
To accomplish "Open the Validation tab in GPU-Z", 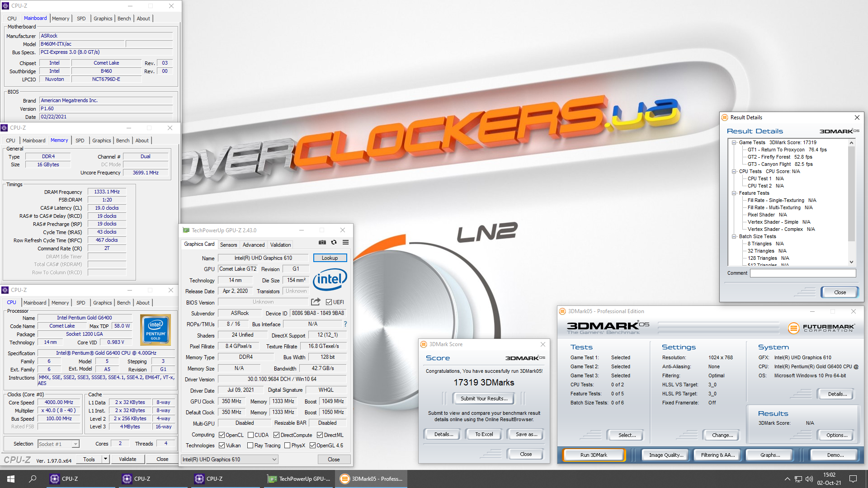I will click(x=280, y=245).
